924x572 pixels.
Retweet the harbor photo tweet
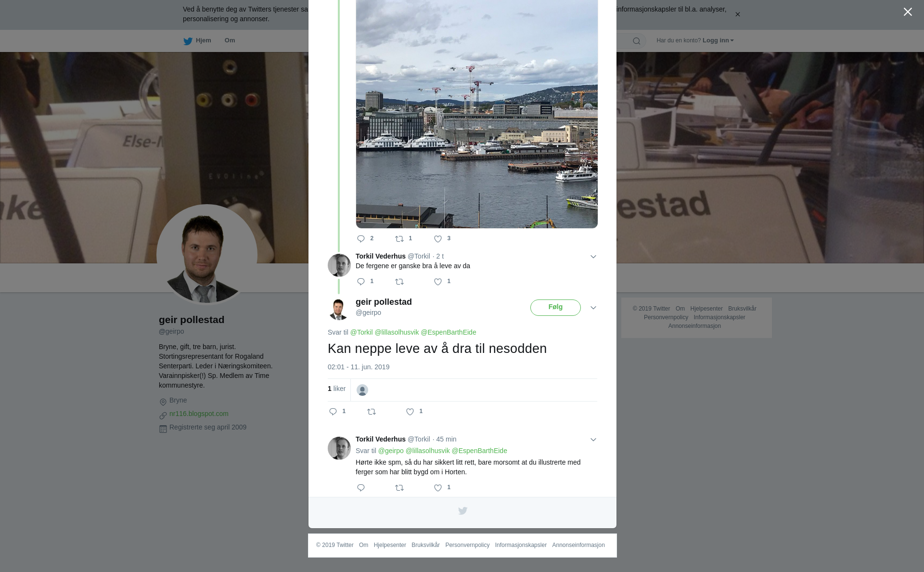399,239
